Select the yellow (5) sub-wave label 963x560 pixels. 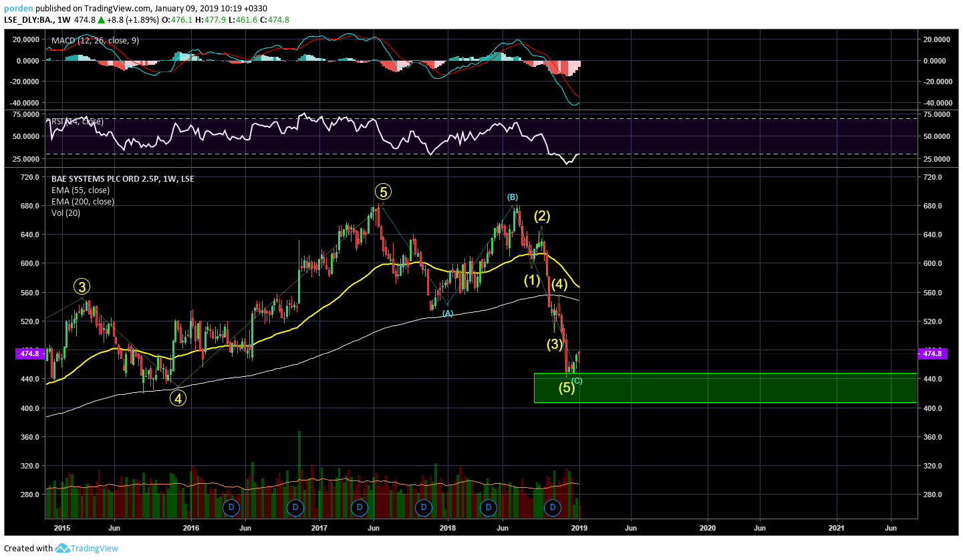(x=567, y=388)
